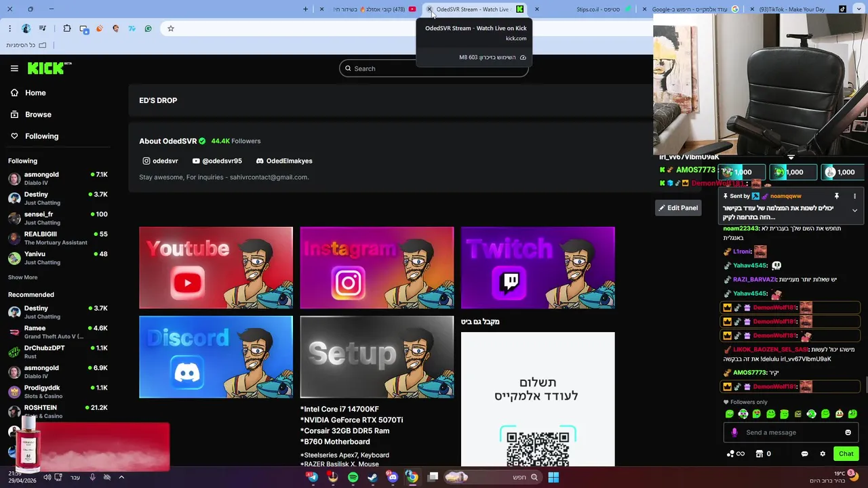Click the Twitch panel banner
Screen dimensions: 868x488
[538, 268]
